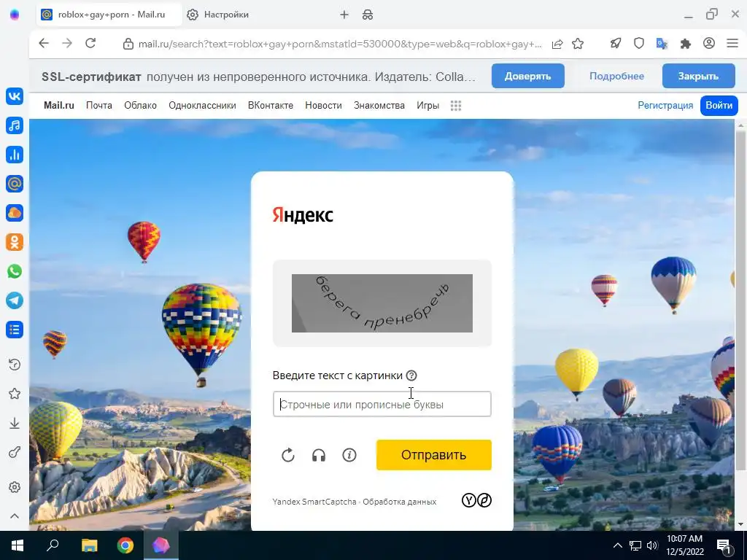
Task: Open Google Chrome from taskbar
Action: (125, 545)
